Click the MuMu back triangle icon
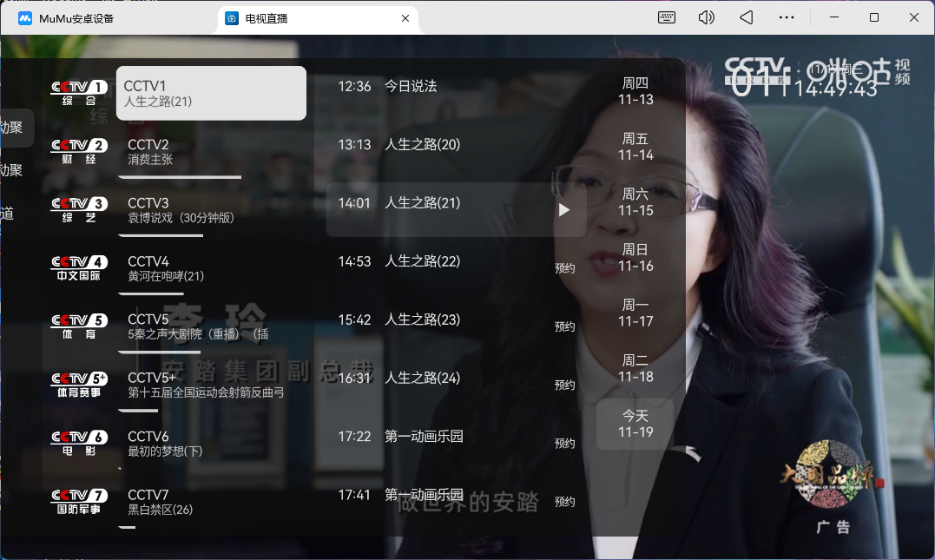935x560 pixels. [746, 18]
